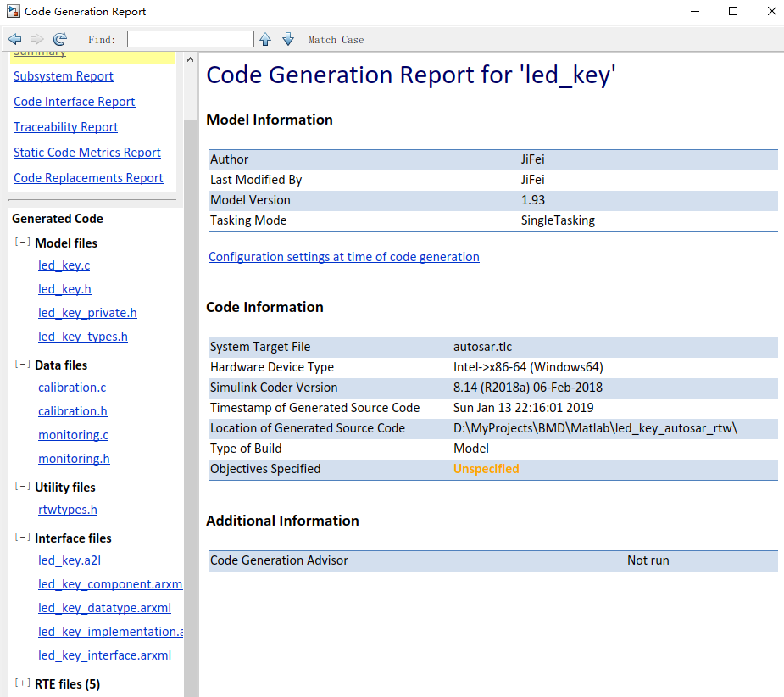784x697 pixels.
Task: Click the Find next down arrow
Action: click(x=288, y=39)
